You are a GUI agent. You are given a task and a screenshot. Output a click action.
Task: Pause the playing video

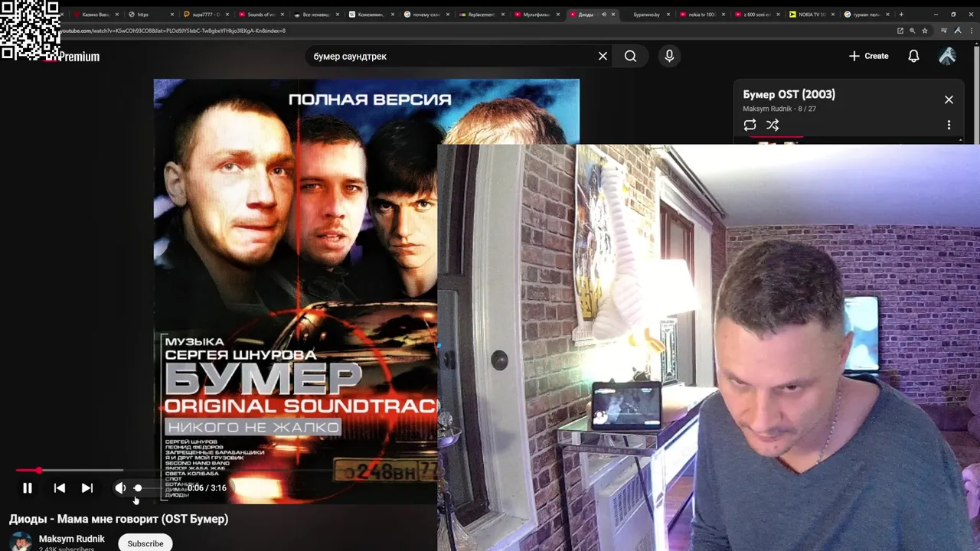pos(28,487)
